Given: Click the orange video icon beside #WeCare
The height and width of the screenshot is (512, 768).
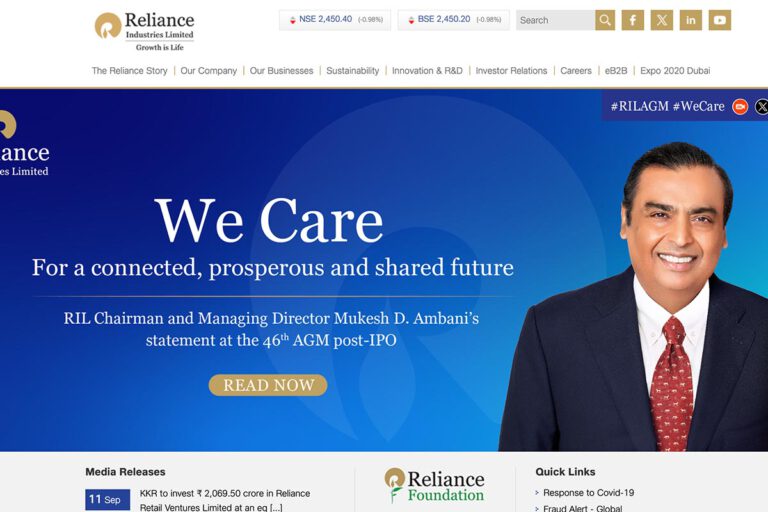Looking at the screenshot, I should click(740, 106).
